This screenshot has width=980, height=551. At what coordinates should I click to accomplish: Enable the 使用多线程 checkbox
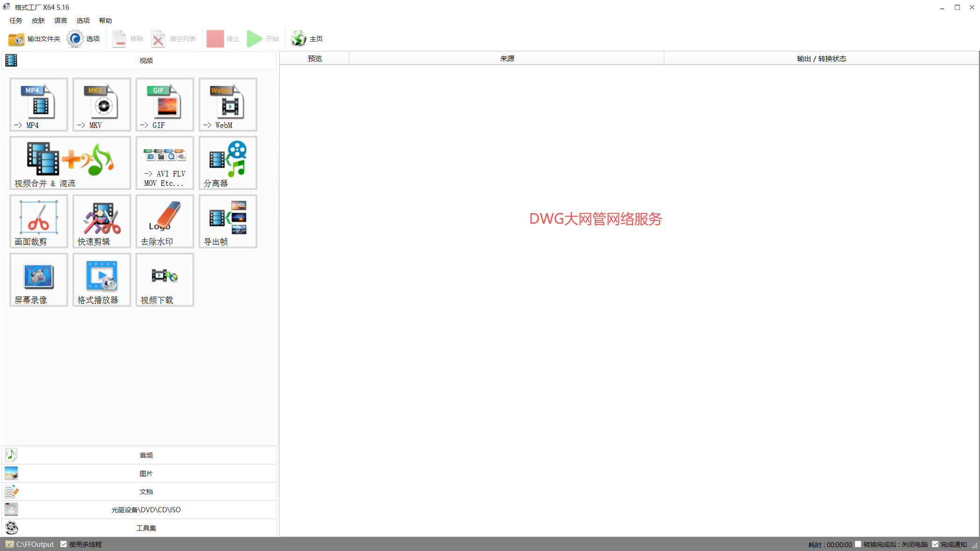(64, 544)
